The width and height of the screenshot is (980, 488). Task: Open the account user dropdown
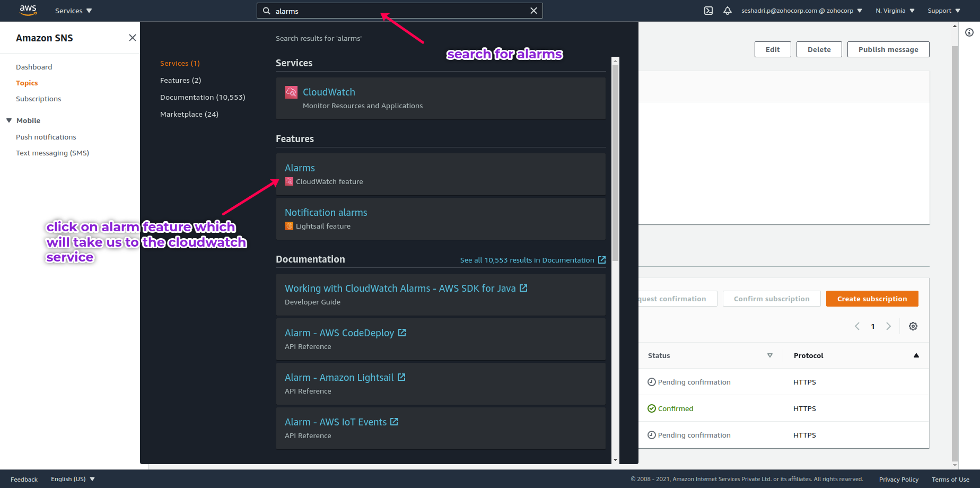[x=802, y=11]
